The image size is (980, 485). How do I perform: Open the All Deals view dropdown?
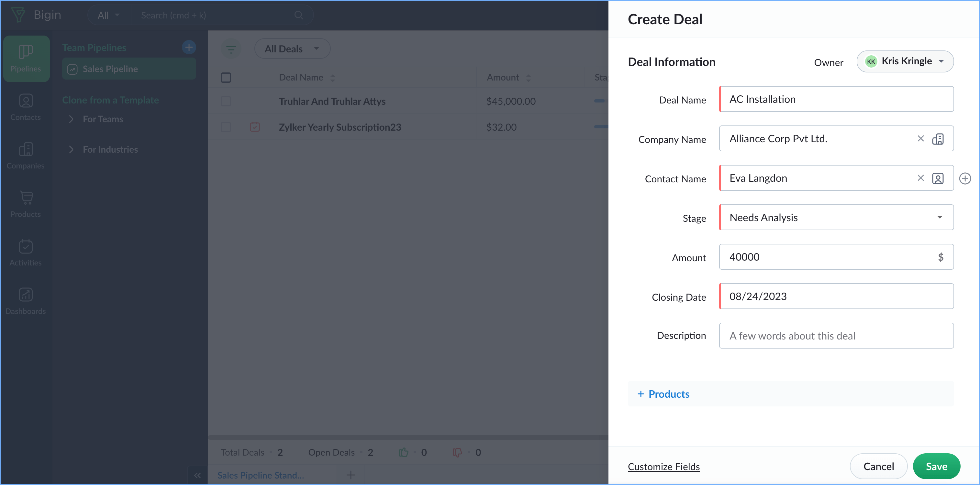(x=292, y=48)
